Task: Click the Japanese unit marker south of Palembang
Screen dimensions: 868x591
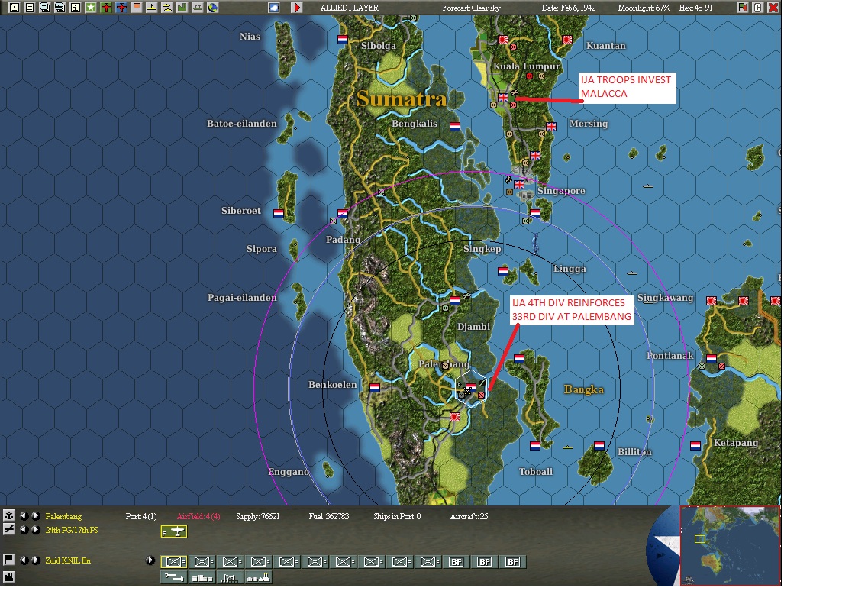Action: tap(455, 416)
